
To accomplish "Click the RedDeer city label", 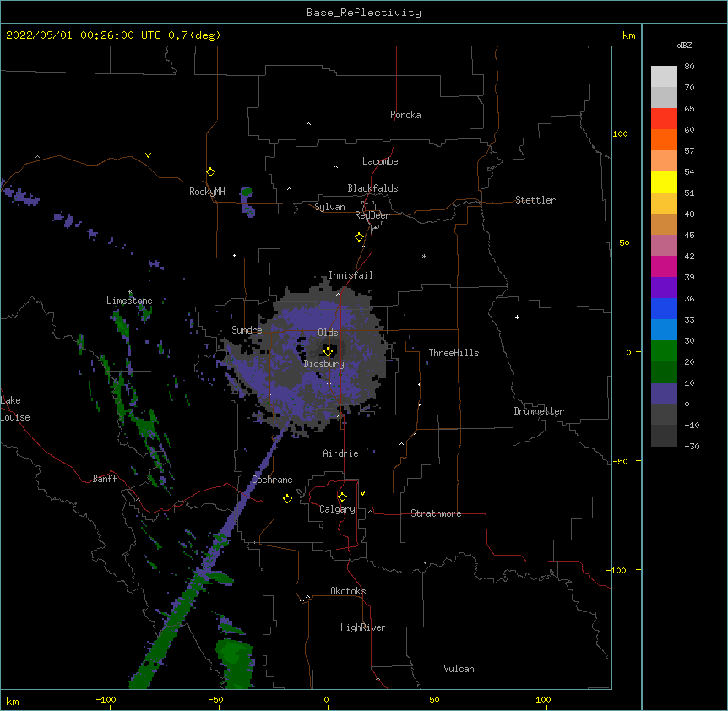I will tap(372, 215).
